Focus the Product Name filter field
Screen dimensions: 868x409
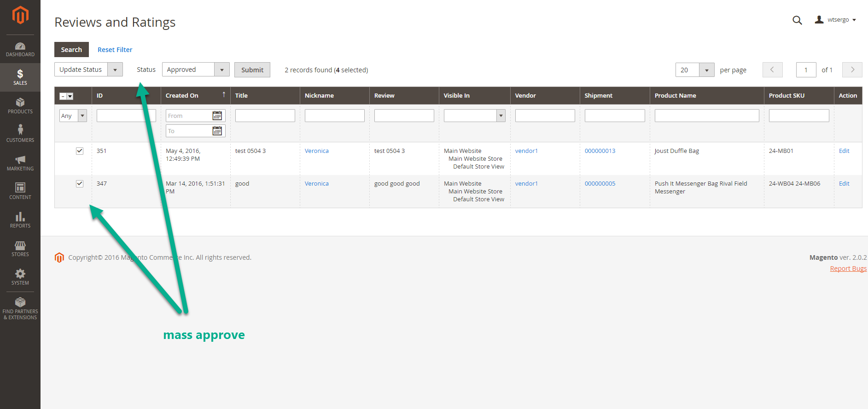707,116
